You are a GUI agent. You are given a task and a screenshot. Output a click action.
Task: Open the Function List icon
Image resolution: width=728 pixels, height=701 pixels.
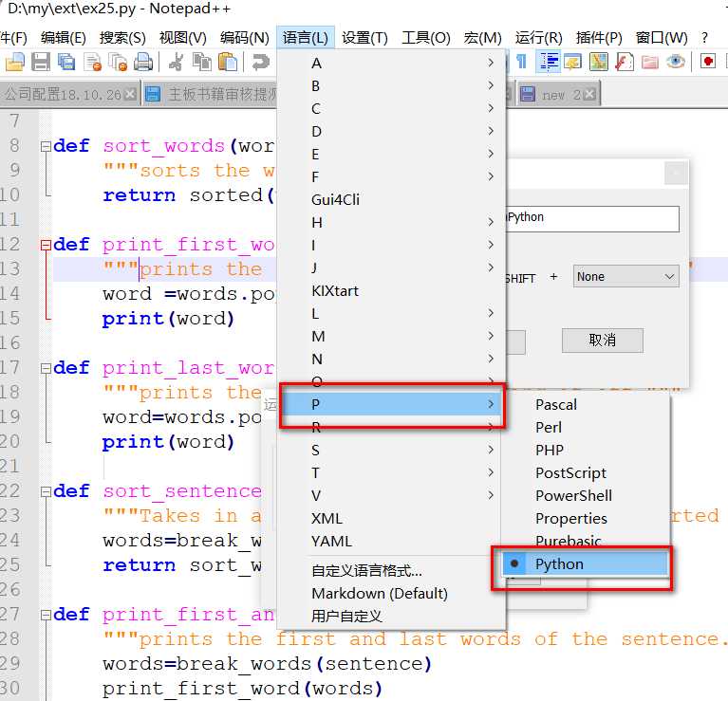(625, 62)
